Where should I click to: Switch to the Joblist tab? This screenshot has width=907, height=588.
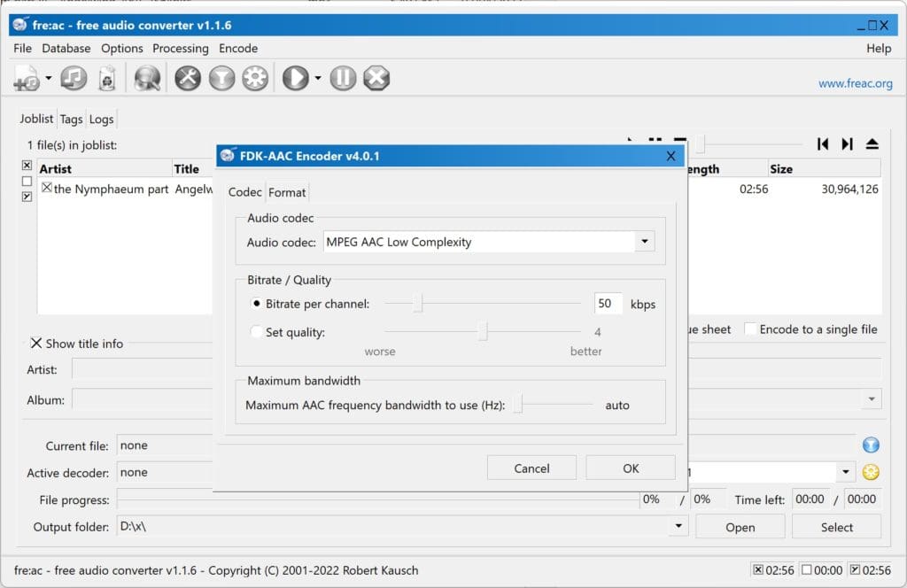tap(36, 119)
